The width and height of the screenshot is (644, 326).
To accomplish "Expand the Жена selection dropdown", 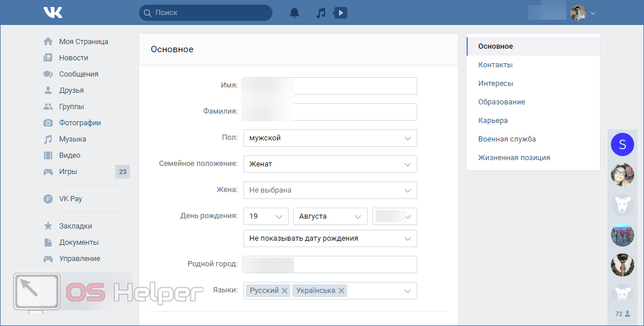I will click(330, 190).
